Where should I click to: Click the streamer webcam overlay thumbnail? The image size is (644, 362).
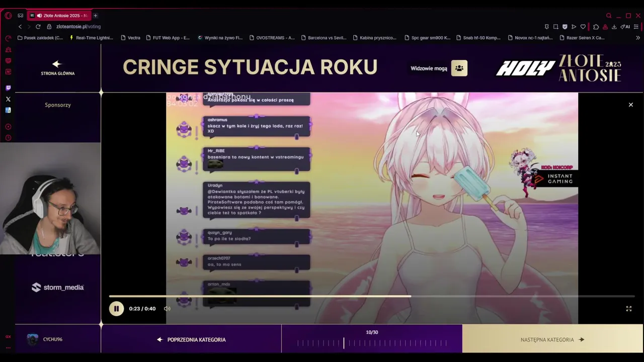click(50, 198)
